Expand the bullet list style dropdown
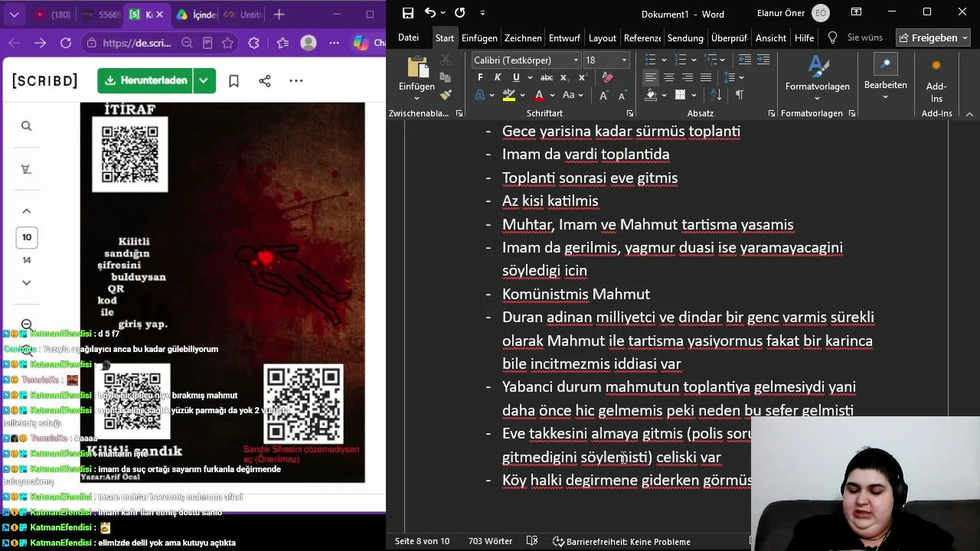This screenshot has width=980, height=551. (x=664, y=60)
